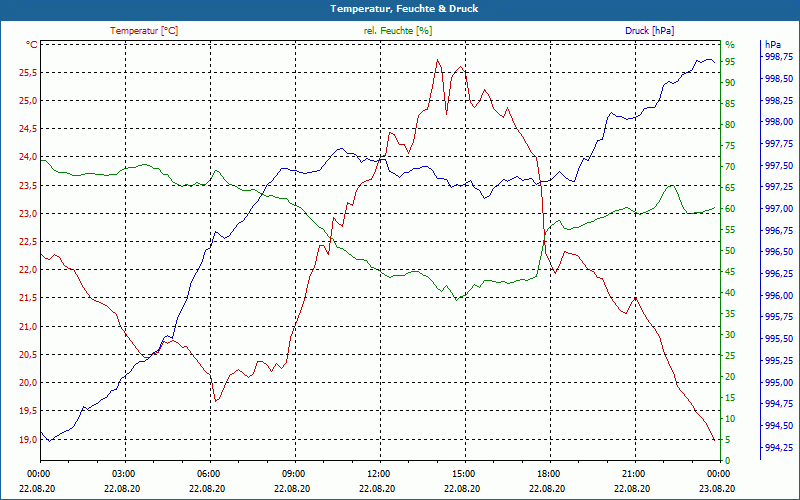This screenshot has width=800, height=500.
Task: Choose '997,00' on the blue pressure scale
Action: coord(779,208)
